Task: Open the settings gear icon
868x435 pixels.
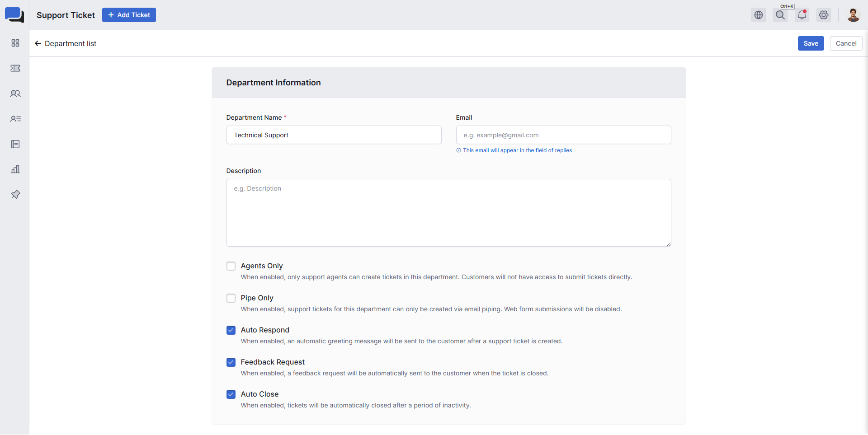Action: pyautogui.click(x=824, y=15)
